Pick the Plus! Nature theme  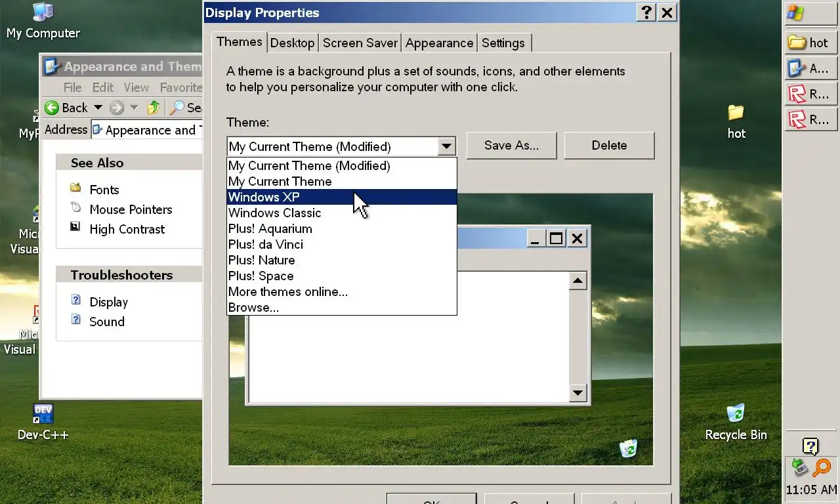(341, 260)
